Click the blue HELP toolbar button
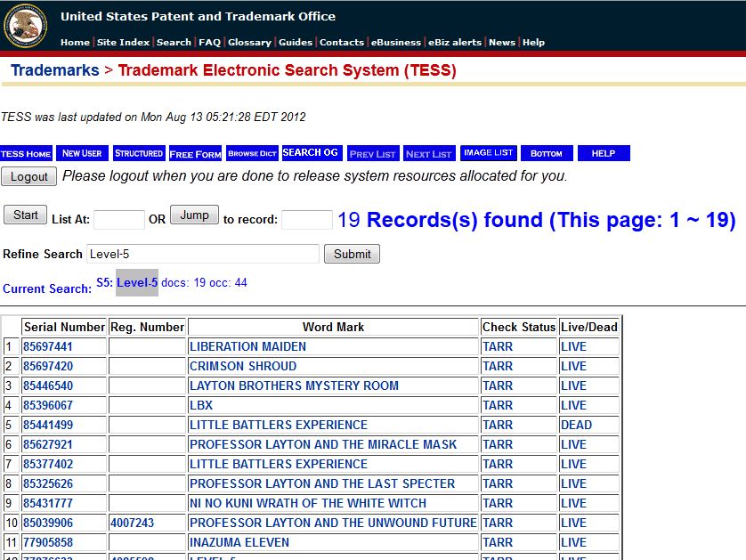This screenshot has height=560, width=746. pos(604,153)
